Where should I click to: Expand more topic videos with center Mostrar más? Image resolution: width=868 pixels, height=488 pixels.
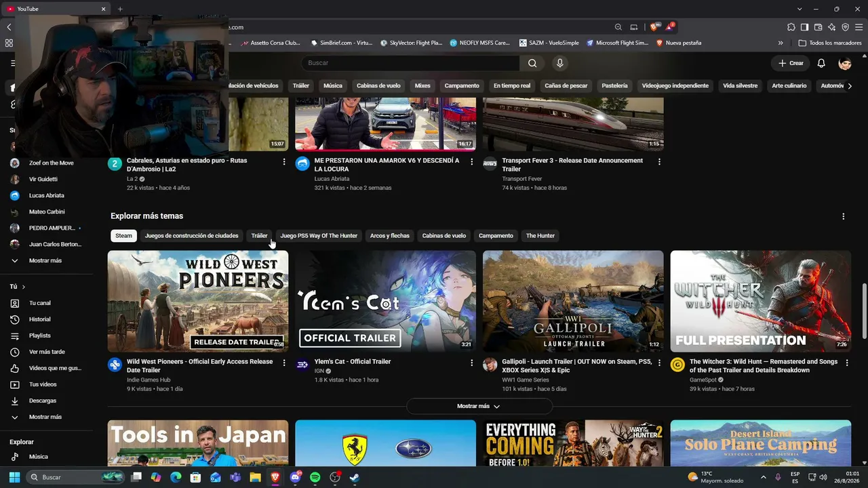tap(479, 406)
